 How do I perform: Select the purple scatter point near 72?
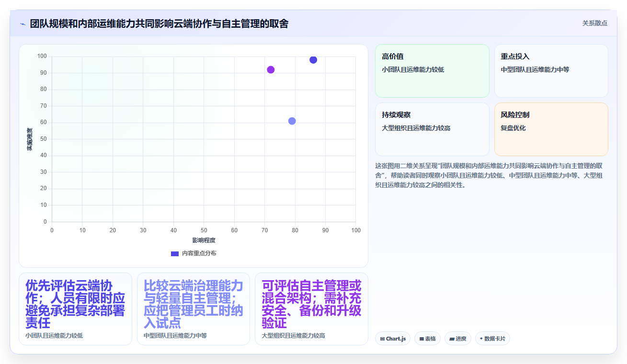pyautogui.click(x=271, y=69)
